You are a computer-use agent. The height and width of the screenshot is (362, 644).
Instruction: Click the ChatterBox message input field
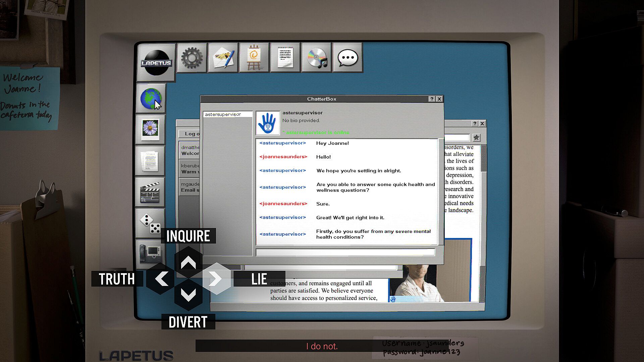point(345,252)
